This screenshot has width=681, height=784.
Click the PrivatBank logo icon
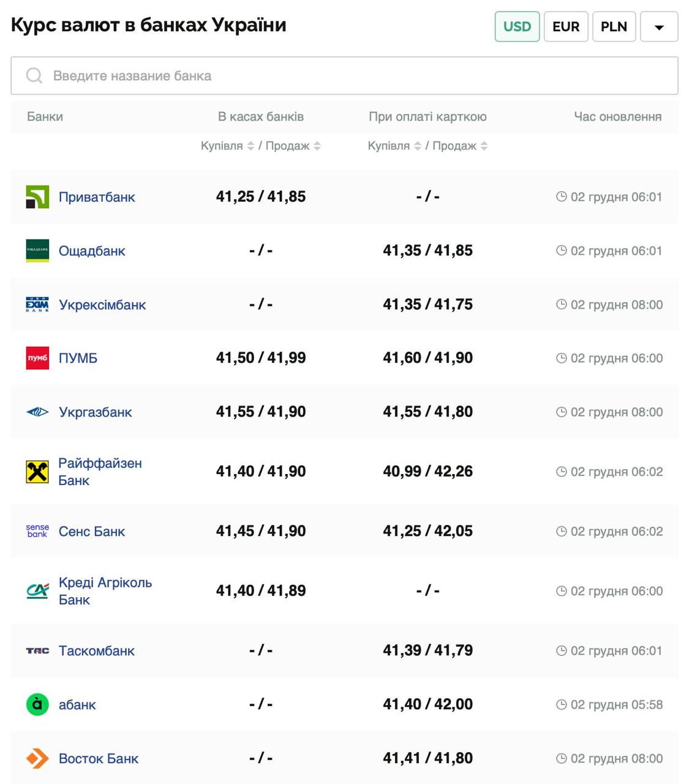click(37, 197)
